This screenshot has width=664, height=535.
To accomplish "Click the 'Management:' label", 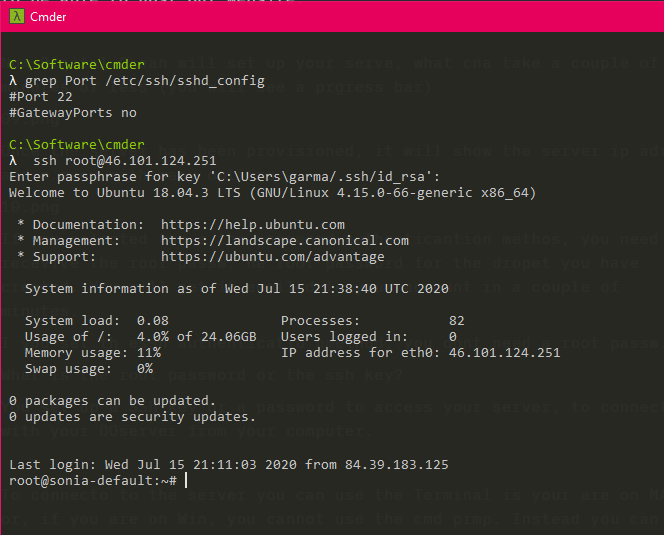I will (x=77, y=241).
